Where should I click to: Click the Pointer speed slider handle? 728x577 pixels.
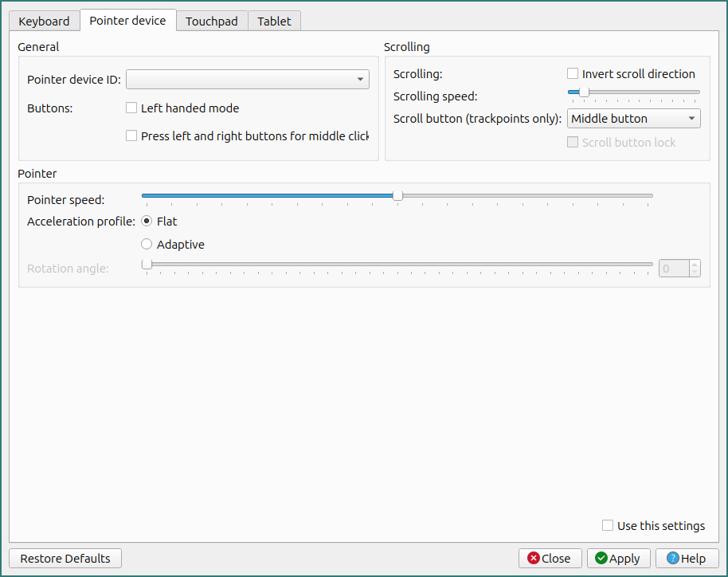397,195
